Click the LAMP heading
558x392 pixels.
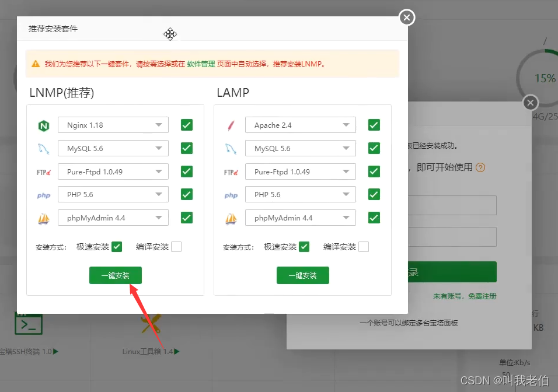(233, 93)
